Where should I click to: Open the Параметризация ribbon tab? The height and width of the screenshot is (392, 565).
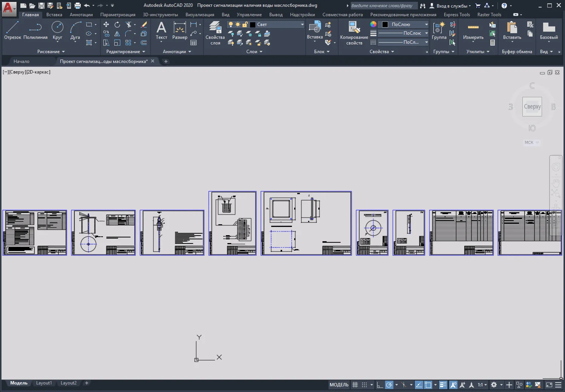118,15
